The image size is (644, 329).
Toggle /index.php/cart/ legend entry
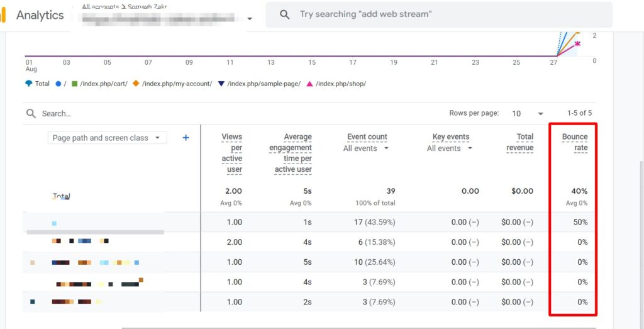99,84
